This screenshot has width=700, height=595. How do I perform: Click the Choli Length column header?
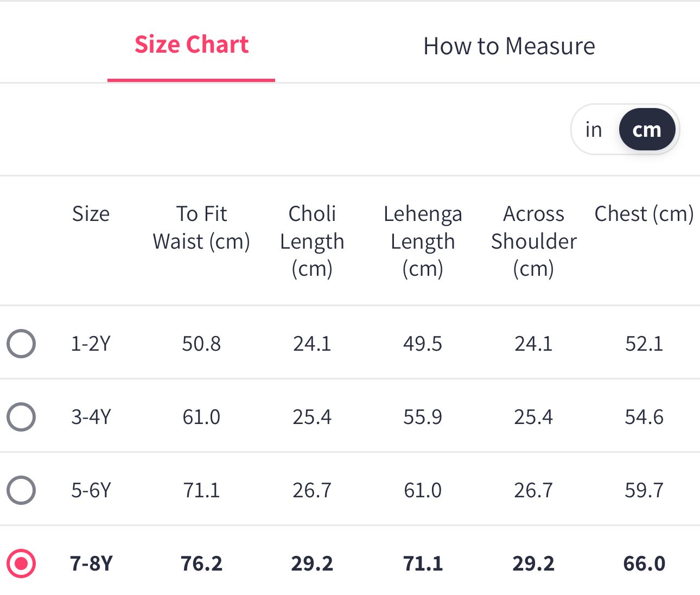click(x=312, y=241)
